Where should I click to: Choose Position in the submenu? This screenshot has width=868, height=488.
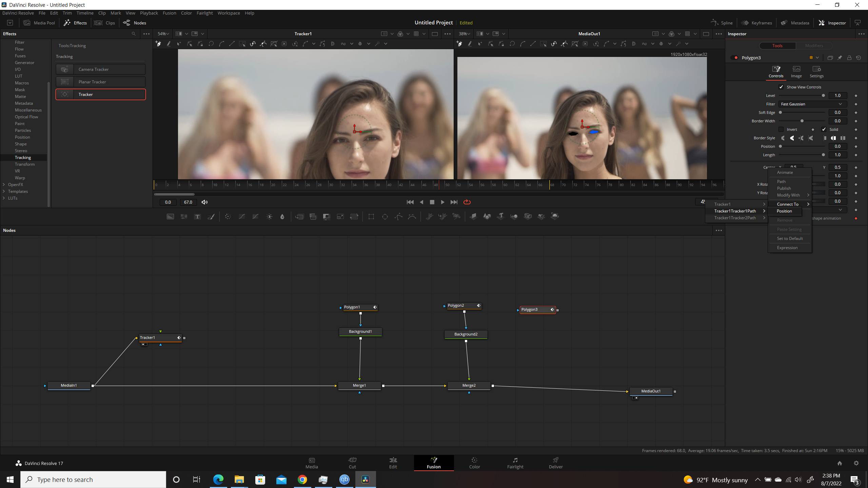coord(785,211)
